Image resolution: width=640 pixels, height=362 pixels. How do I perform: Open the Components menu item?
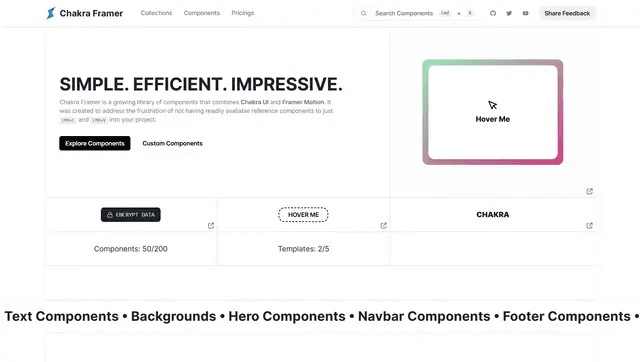[x=202, y=13]
